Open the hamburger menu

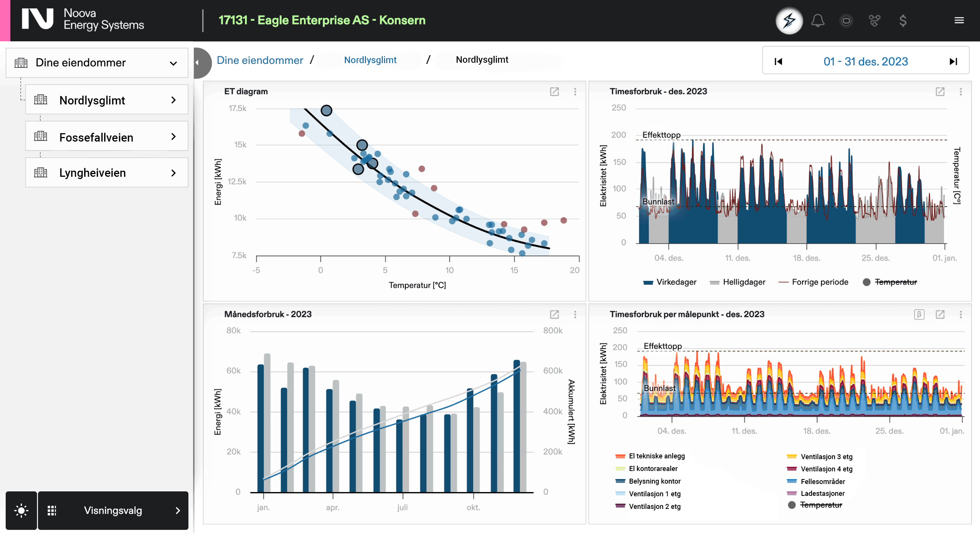point(959,21)
